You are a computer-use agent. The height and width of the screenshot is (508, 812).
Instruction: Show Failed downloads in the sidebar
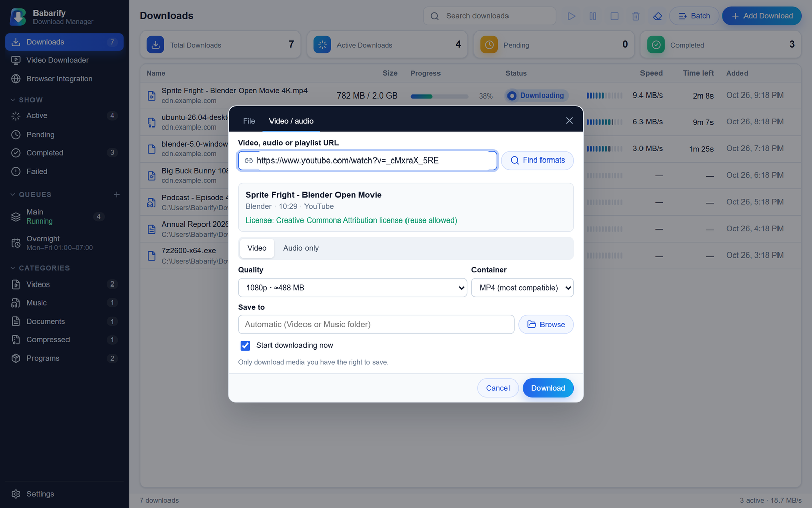tap(64, 171)
